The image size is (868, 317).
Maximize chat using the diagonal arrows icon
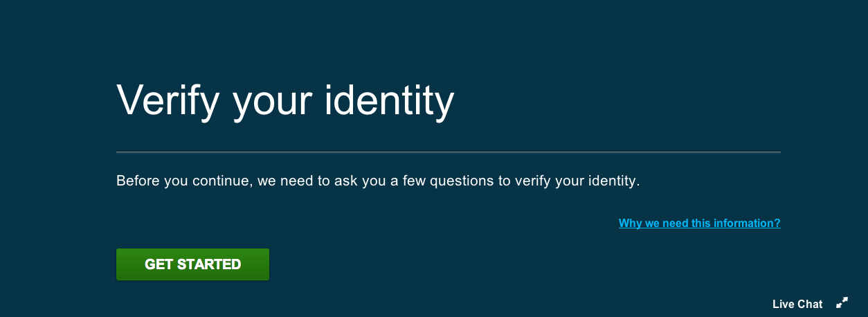842,302
